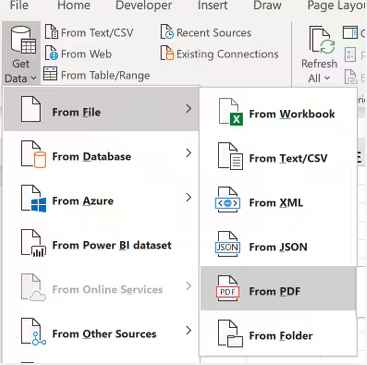Switch to the Insert tab
Screen dimensions: 367x365
tap(213, 5)
